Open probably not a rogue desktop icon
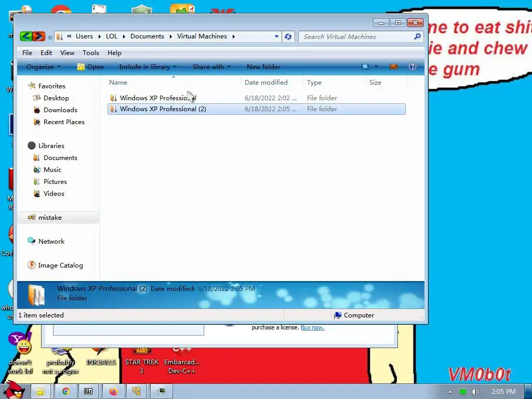Screen dimensions: 532x399 pyautogui.click(x=60, y=362)
